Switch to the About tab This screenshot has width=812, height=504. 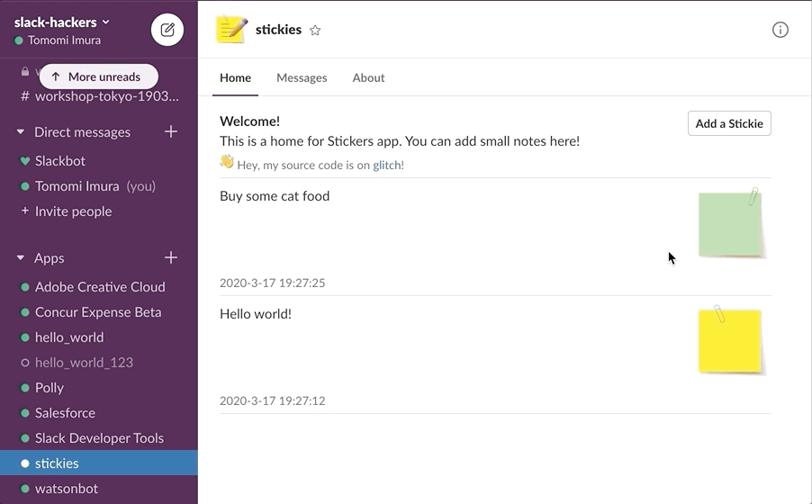(368, 78)
